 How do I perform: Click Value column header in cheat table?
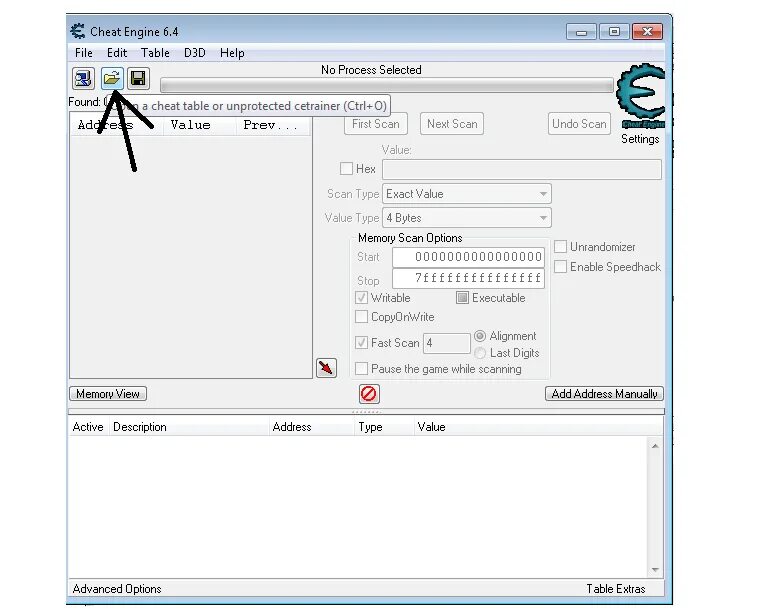[538, 427]
